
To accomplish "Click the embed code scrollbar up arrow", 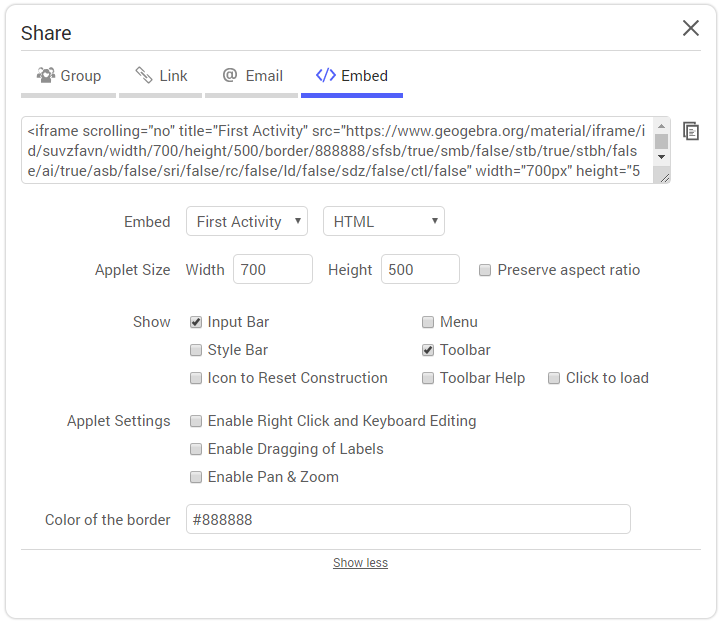I will pyautogui.click(x=662, y=126).
